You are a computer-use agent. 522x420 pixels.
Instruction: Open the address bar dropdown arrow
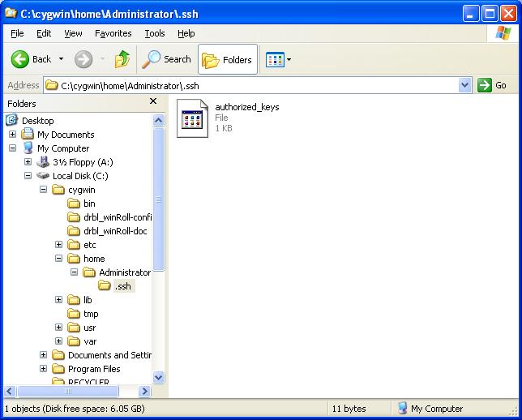(x=464, y=85)
